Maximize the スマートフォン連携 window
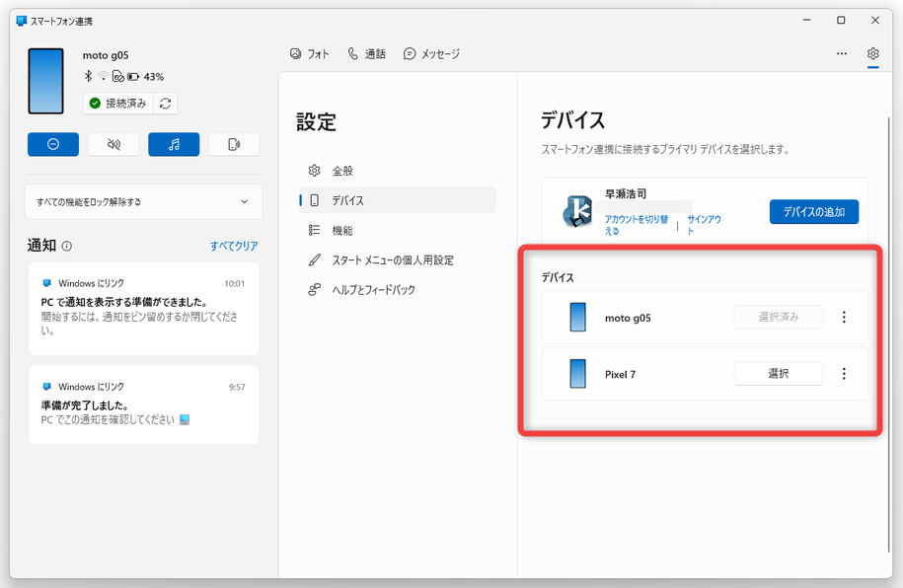Screen dimensions: 903x588 (x=841, y=20)
